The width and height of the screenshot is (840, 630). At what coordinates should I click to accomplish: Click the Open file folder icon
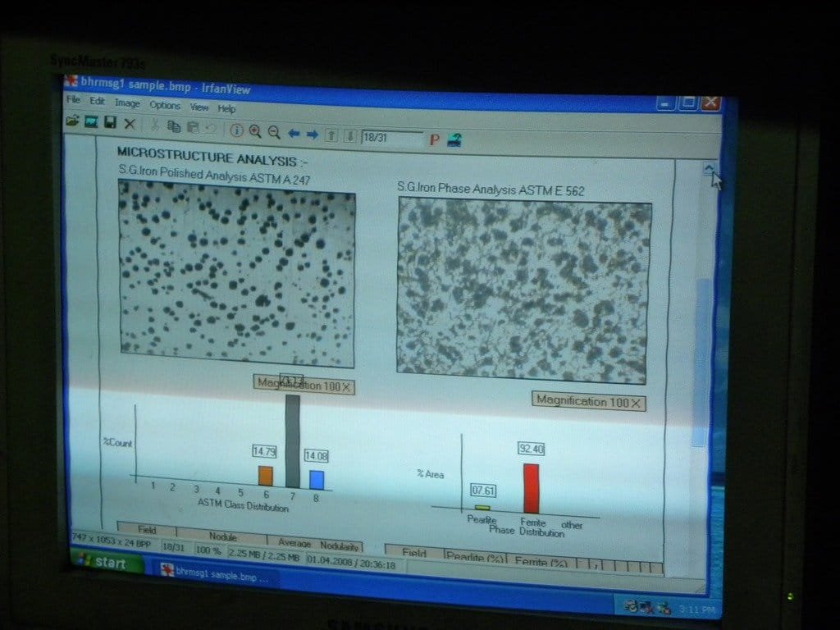point(72,121)
